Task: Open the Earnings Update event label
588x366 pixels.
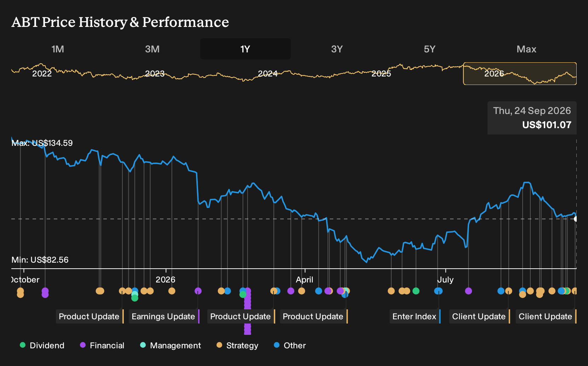Action: coord(164,316)
